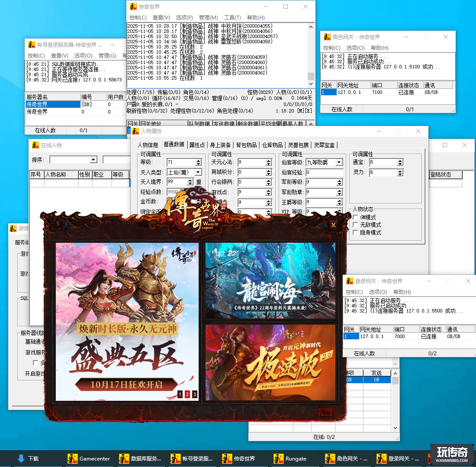The width and height of the screenshot is (476, 467).
Task: Adjust 通宝 spinner arrows
Action: 400,162
